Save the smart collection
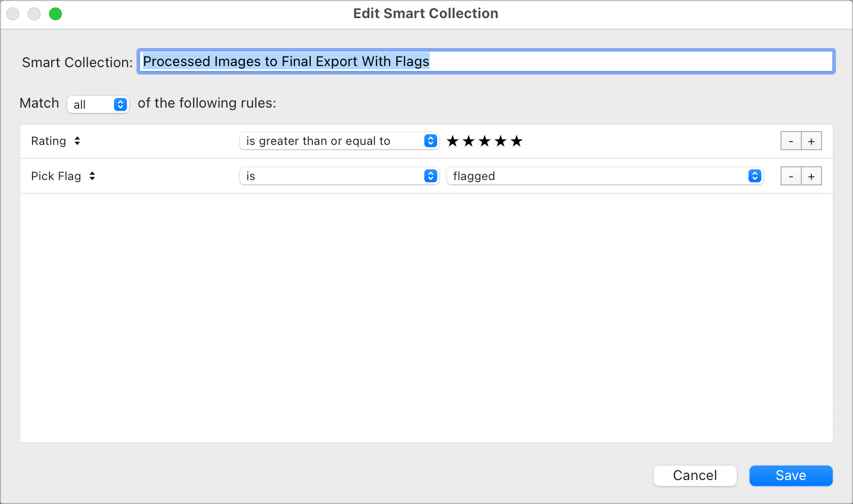Image resolution: width=853 pixels, height=504 pixels. pos(791,476)
